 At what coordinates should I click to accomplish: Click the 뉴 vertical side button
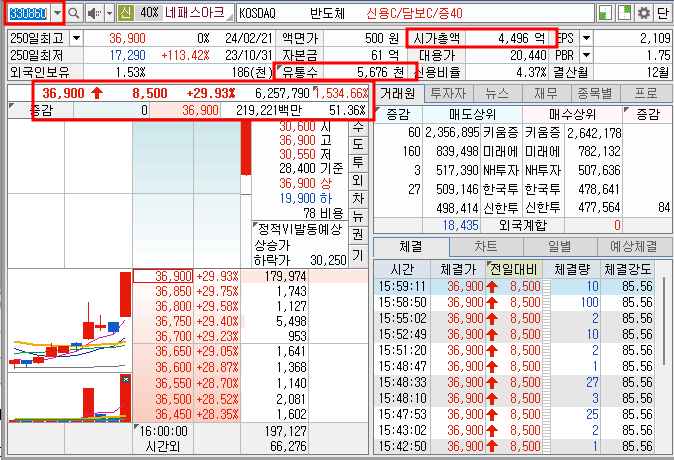click(358, 216)
